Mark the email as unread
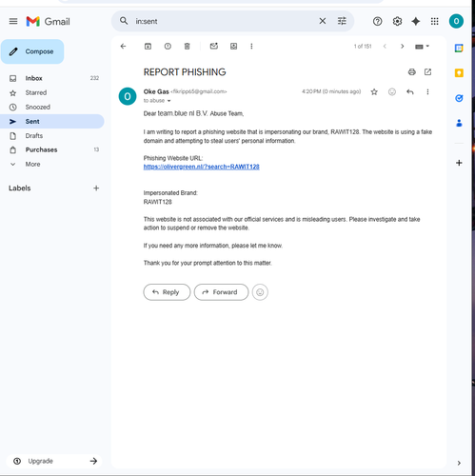Screen dimensions: 475x476 214,47
